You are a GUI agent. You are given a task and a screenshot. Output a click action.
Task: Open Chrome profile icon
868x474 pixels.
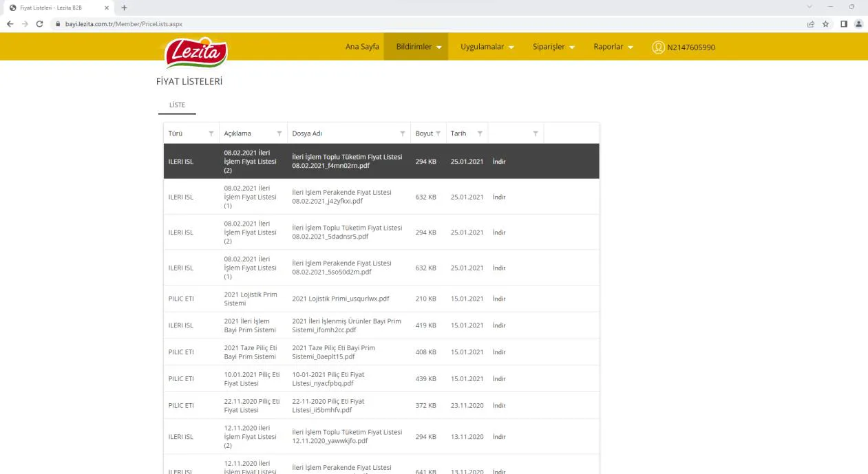[x=858, y=23]
